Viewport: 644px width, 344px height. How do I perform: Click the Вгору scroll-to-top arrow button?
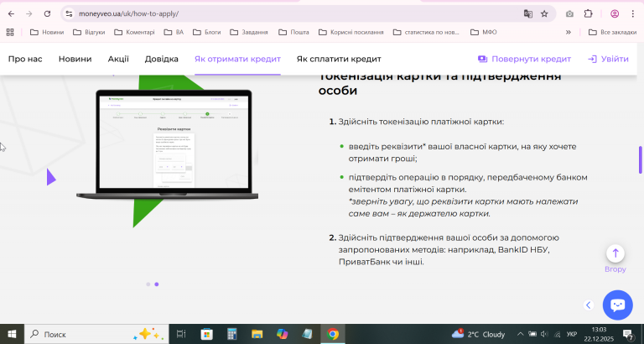(615, 253)
